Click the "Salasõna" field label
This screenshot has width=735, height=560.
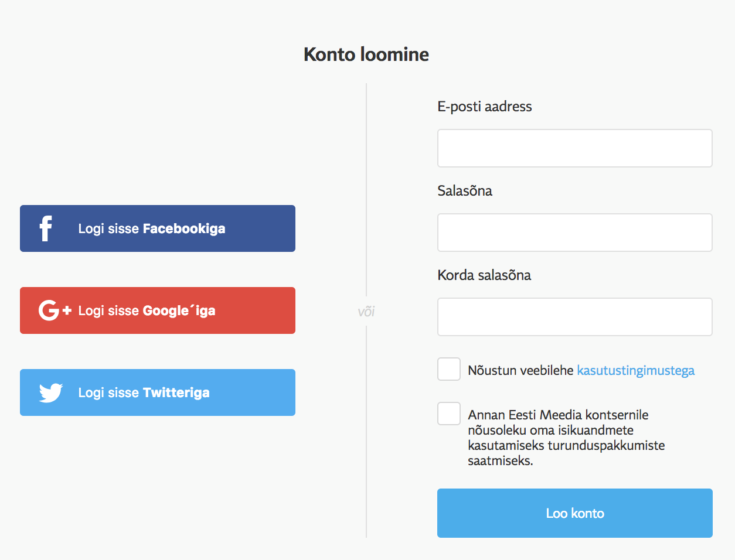465,190
